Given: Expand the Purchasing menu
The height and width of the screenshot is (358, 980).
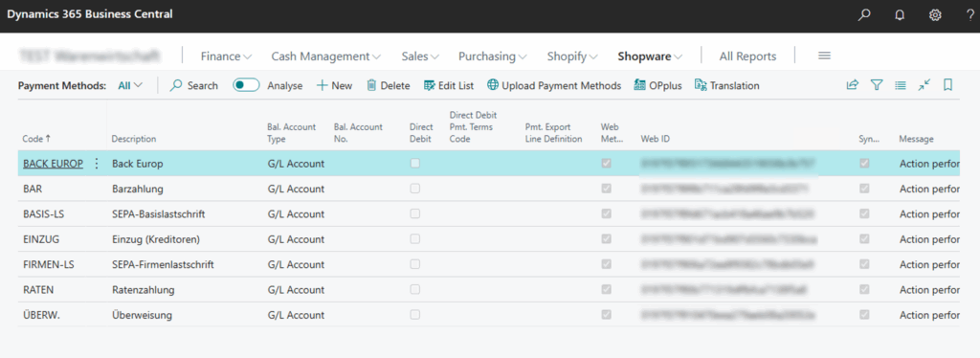Looking at the screenshot, I should pos(493,56).
